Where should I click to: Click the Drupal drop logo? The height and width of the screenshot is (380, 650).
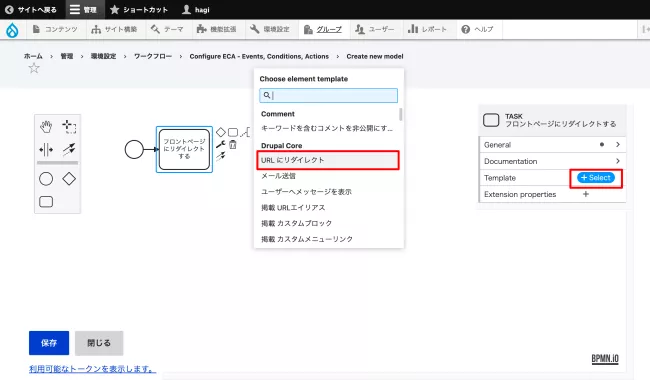[12, 30]
